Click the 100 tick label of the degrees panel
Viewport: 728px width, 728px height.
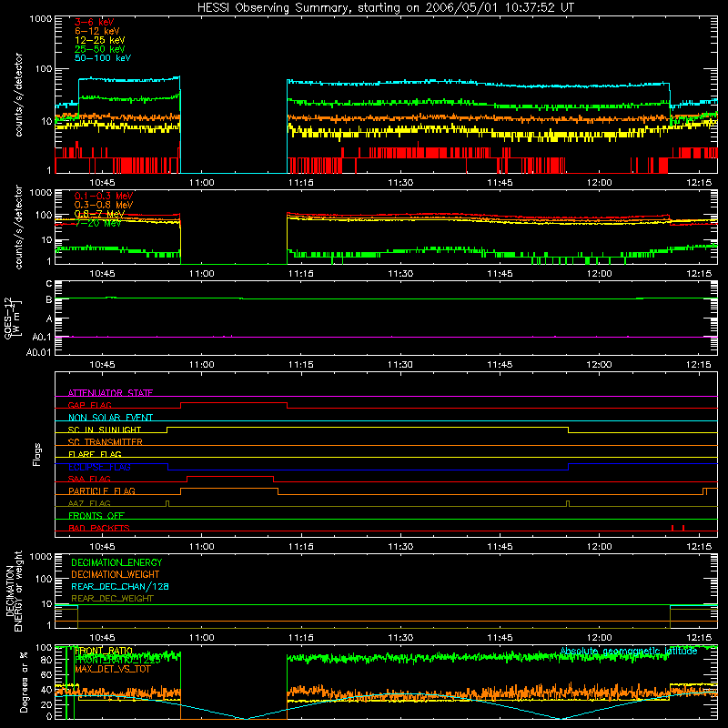tap(44, 648)
